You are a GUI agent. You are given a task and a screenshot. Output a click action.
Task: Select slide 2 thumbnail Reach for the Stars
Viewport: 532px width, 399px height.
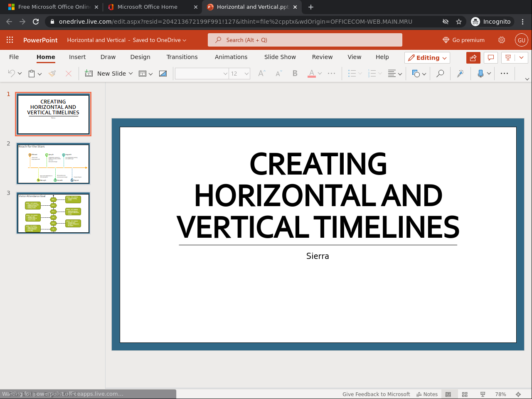coord(53,164)
